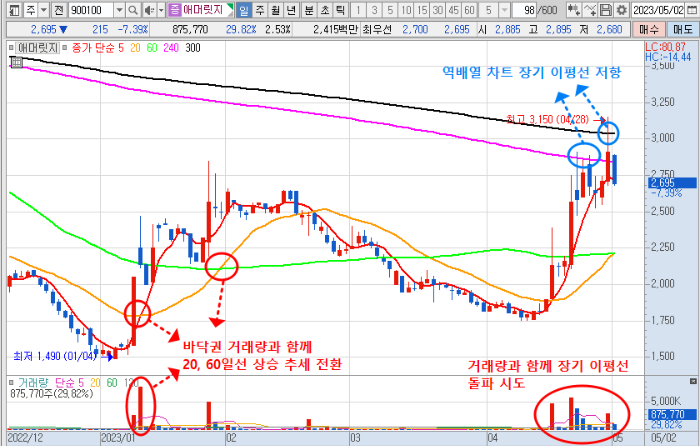Click the 거래량 volume legend label

34,382
